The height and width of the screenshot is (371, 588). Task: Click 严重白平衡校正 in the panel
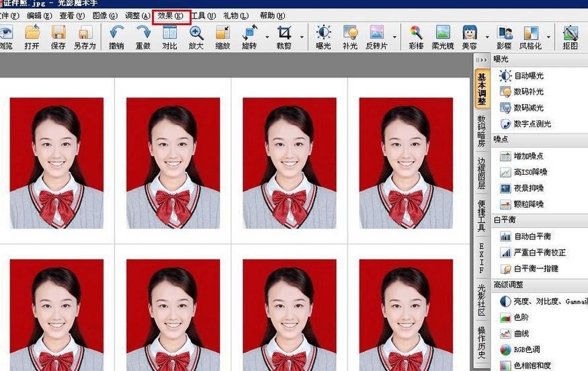click(x=533, y=253)
